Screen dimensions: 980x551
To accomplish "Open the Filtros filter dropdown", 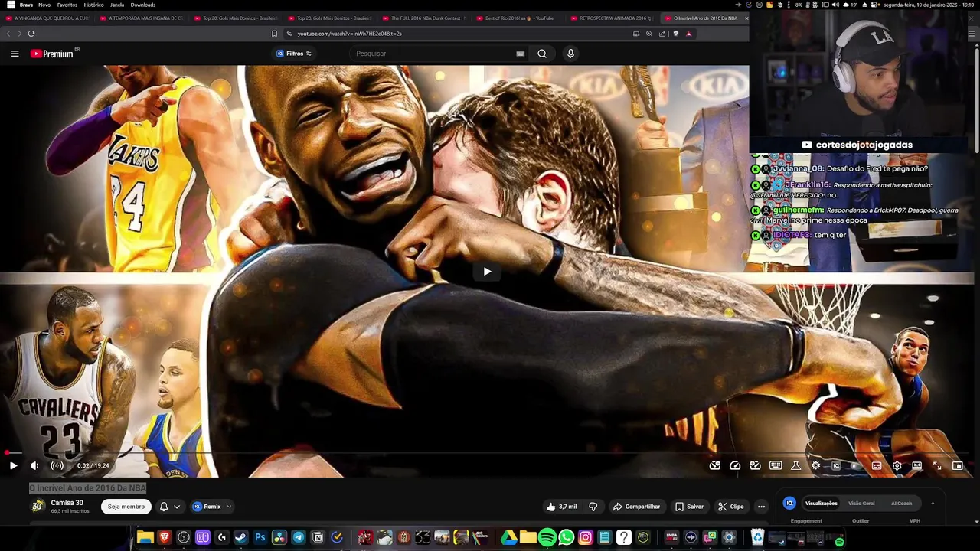I will 294,54.
